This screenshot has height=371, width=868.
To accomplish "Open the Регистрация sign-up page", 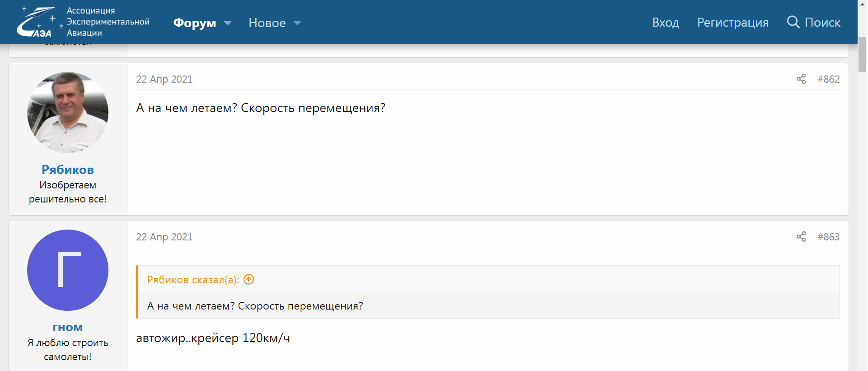I will [732, 22].
